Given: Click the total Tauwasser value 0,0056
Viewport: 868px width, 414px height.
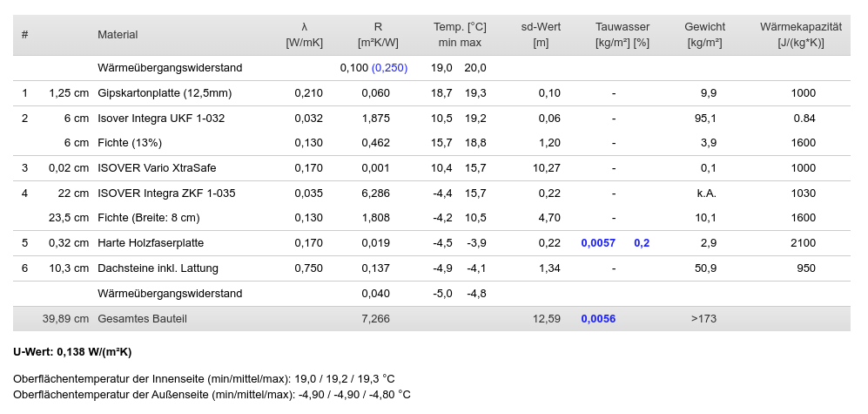Looking at the screenshot, I should [x=598, y=319].
